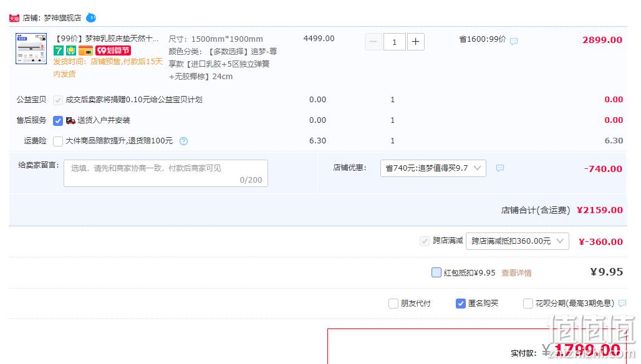Click the shipping insurance price 6.30 on right
This screenshot has height=364, width=641.
pyautogui.click(x=614, y=140)
